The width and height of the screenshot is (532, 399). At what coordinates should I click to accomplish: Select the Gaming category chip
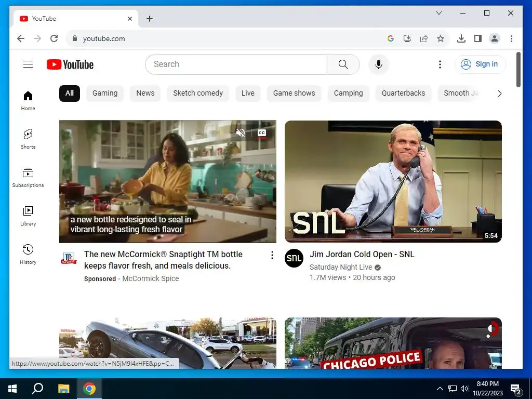(x=105, y=94)
